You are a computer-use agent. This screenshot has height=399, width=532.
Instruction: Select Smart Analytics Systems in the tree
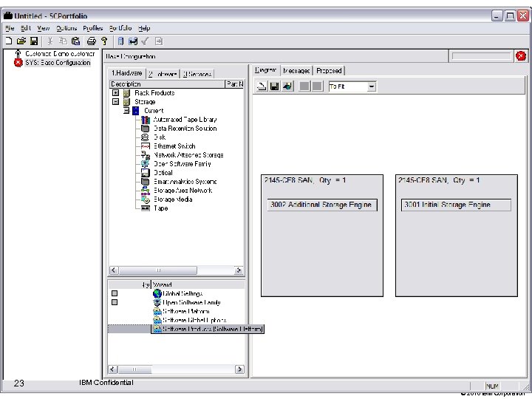click(185, 182)
